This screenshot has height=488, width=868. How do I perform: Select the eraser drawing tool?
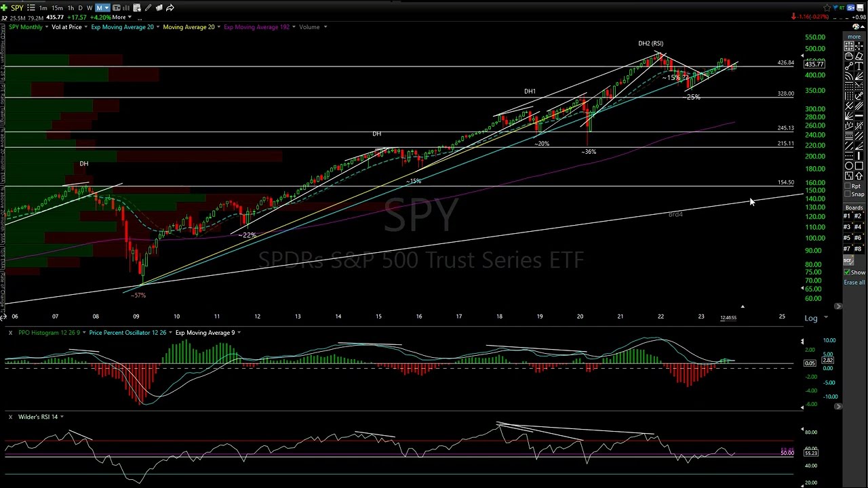[859, 56]
